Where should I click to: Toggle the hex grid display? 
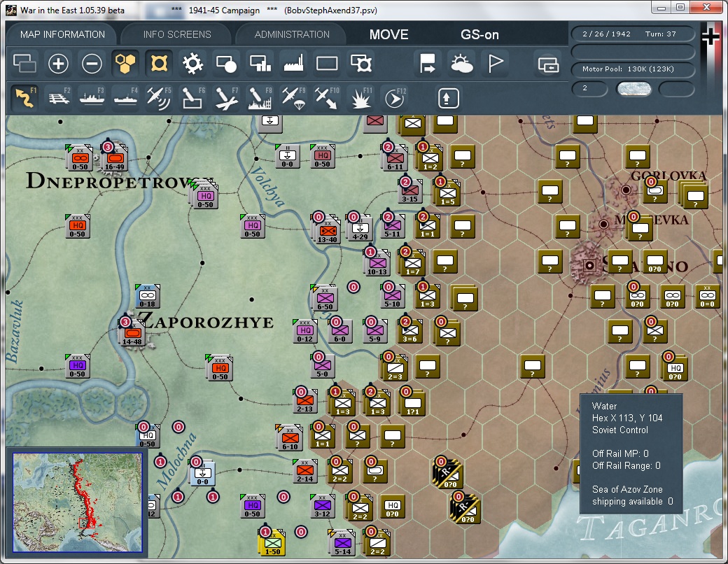pos(125,64)
